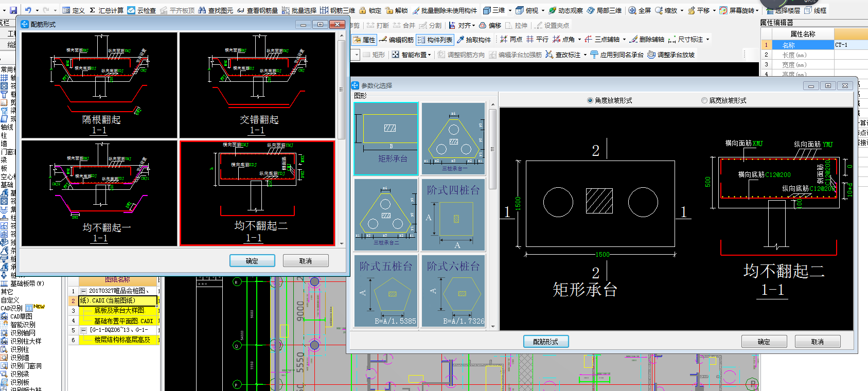Click 删除辅轴 delete auxiliary axis
The width and height of the screenshot is (868, 391).
(647, 39)
